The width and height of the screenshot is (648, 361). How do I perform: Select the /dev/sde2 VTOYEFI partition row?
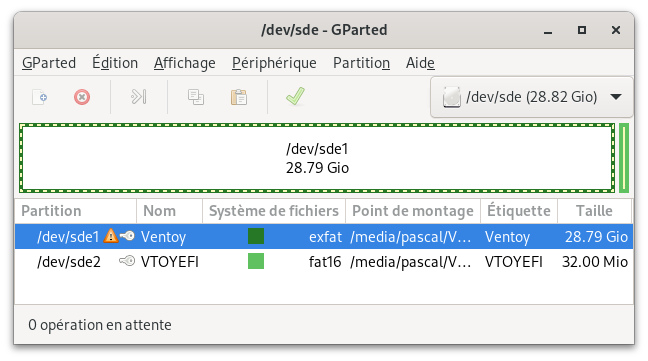click(324, 261)
